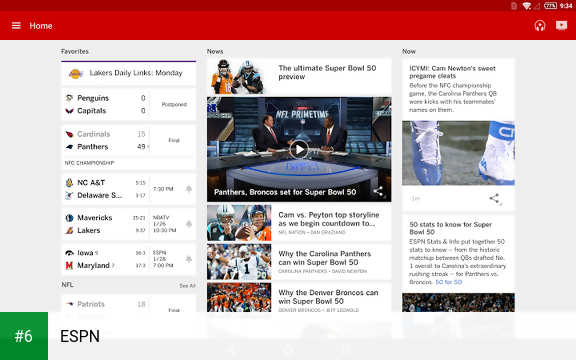Toggle alert bell for Mavericks Lakers game
The width and height of the screenshot is (576, 360).
pos(189,224)
